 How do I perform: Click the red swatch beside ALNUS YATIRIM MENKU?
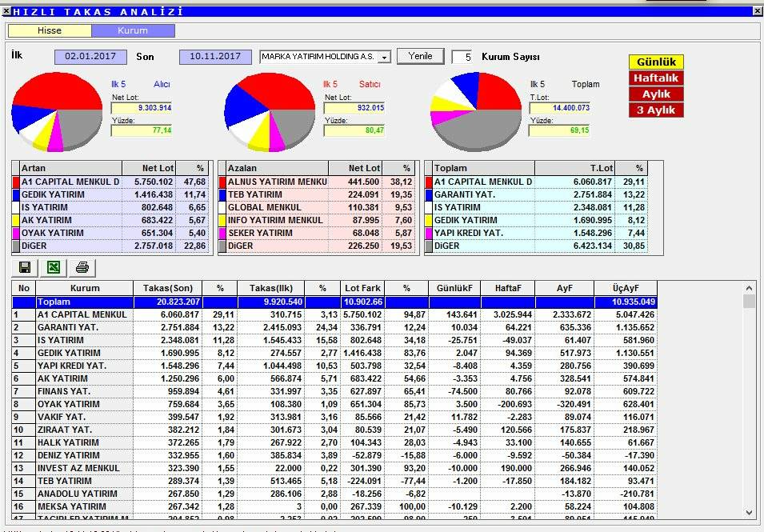coord(222,182)
